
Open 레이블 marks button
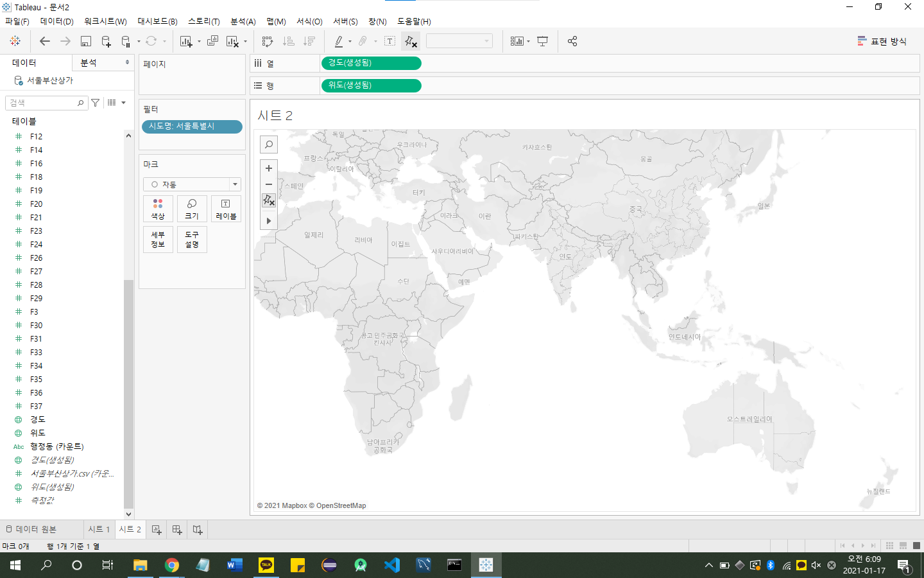(226, 209)
